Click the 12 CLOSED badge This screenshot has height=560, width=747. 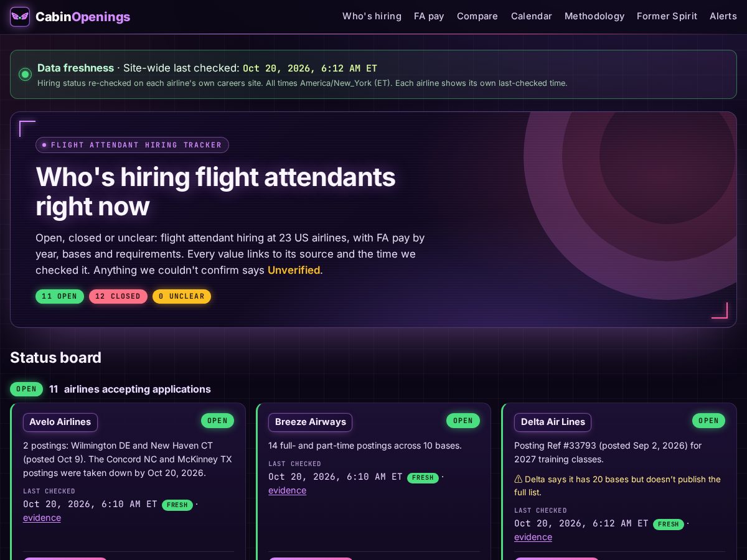pyautogui.click(x=118, y=296)
